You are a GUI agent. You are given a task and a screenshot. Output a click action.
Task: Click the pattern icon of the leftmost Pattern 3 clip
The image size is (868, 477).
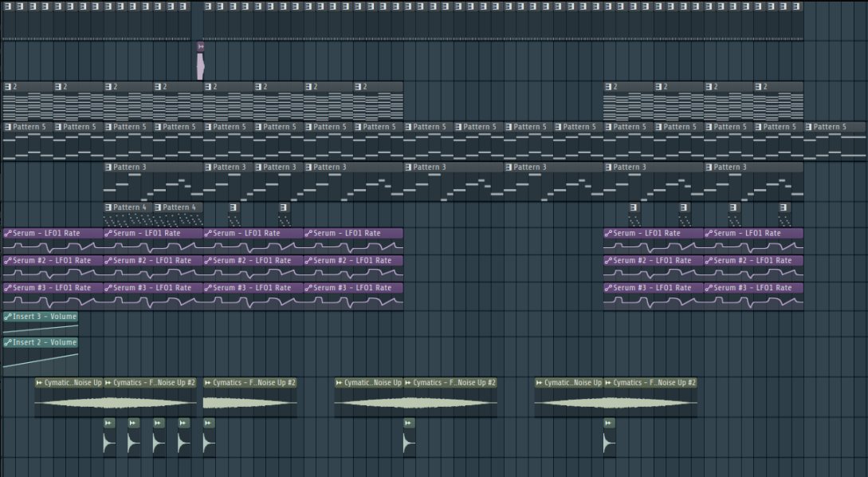108,168
